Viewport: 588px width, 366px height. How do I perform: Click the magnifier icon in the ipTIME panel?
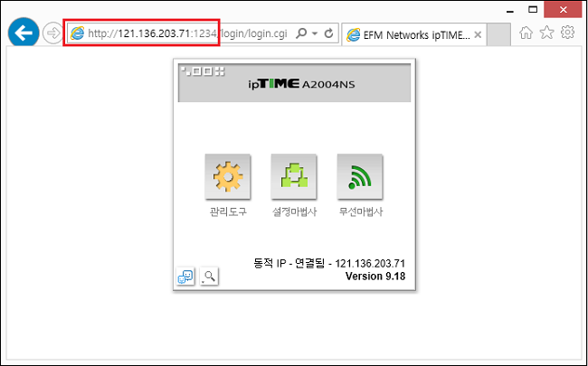click(209, 277)
